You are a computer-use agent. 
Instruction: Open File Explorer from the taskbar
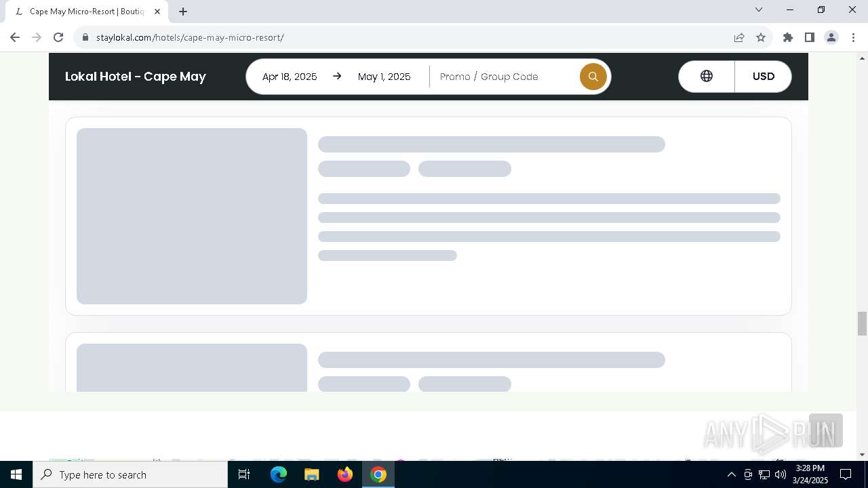[x=312, y=474]
